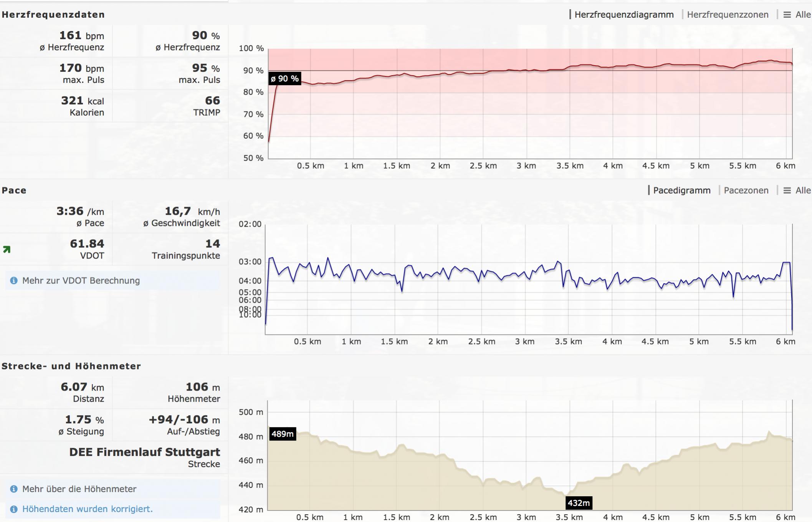Open the Alle dropdown in Herzfrequenzdaten section
This screenshot has height=522, width=812.
pyautogui.click(x=803, y=15)
